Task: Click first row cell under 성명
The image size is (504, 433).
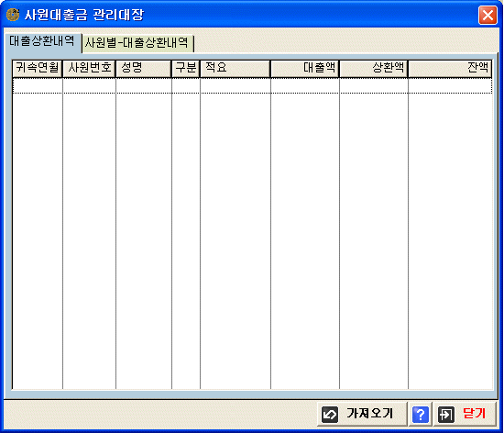Action: pyautogui.click(x=144, y=86)
